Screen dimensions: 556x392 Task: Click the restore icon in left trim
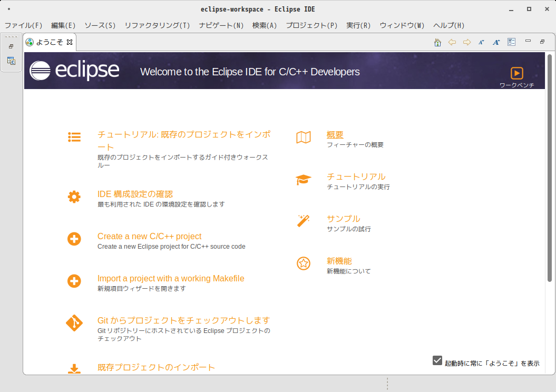[11, 46]
